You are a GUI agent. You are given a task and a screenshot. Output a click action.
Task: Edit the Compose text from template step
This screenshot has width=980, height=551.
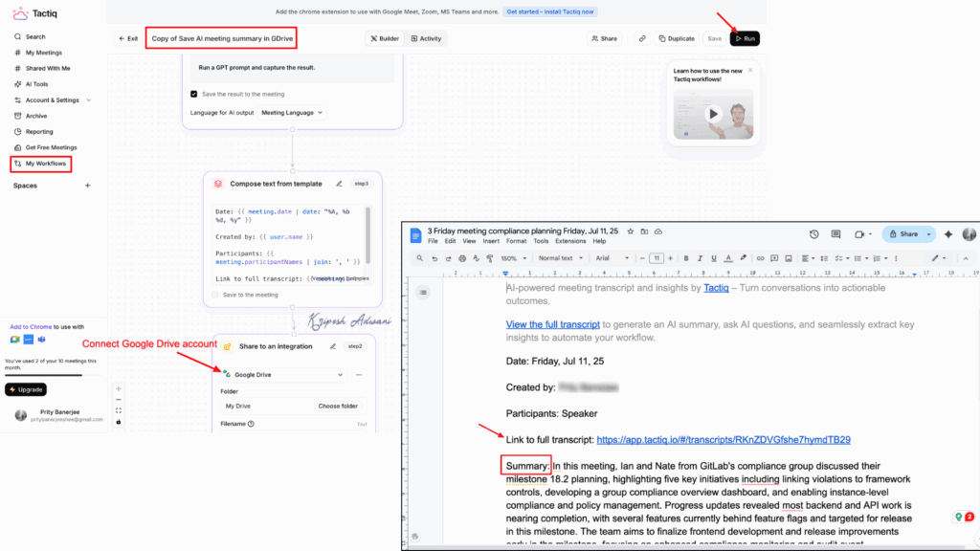339,184
